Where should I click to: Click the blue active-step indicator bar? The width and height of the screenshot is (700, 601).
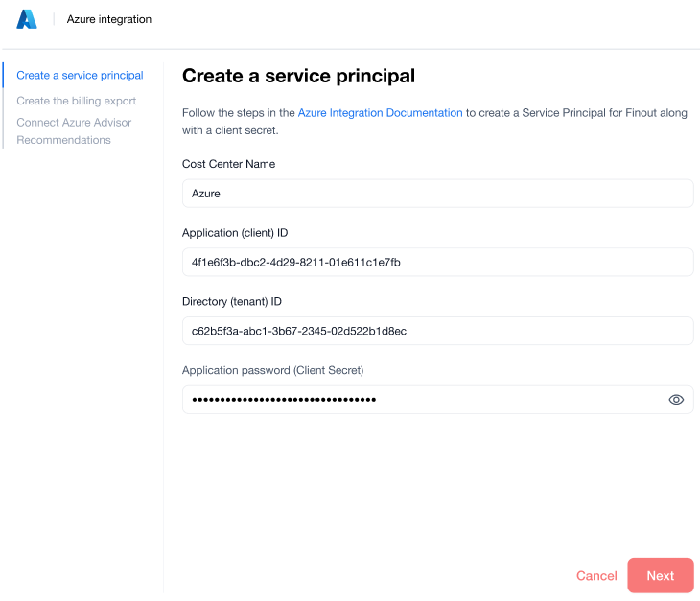[x=4, y=76]
